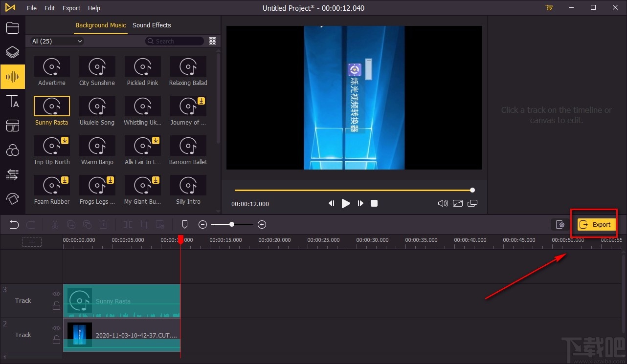Open the Audio waveform panel in sidebar

(x=12, y=77)
